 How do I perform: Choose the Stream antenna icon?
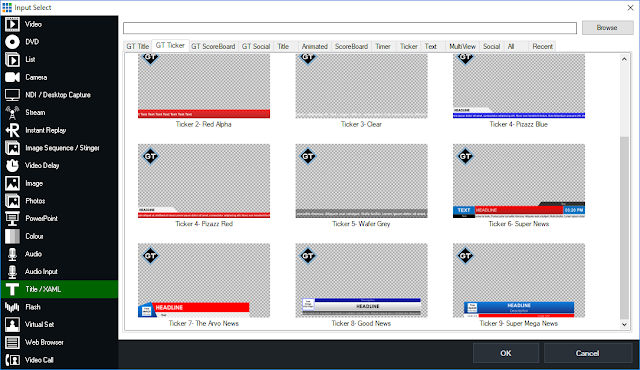12,113
